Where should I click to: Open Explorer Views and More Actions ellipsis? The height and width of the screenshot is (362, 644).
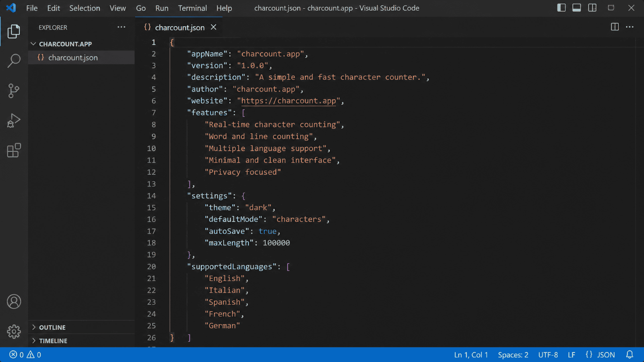coord(121,27)
